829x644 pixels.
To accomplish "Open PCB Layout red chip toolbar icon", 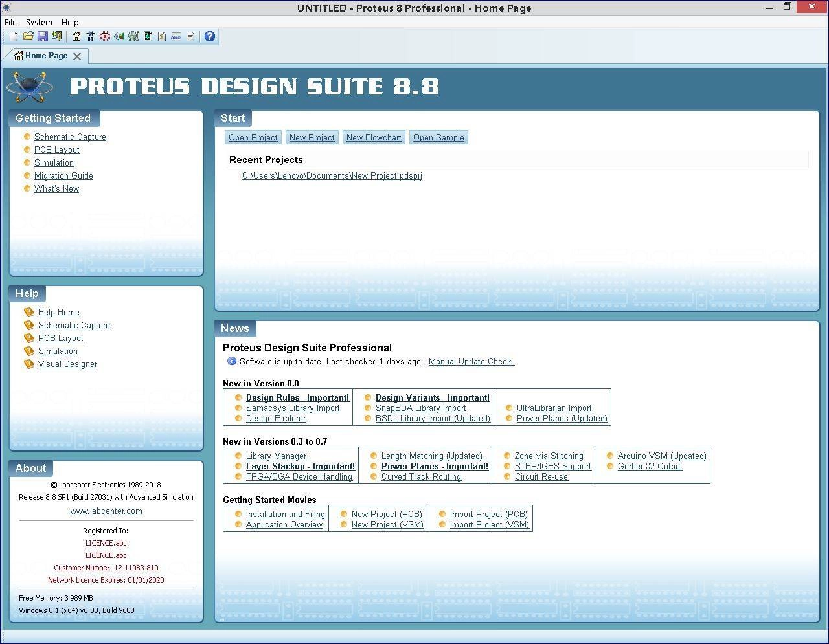I will [105, 36].
